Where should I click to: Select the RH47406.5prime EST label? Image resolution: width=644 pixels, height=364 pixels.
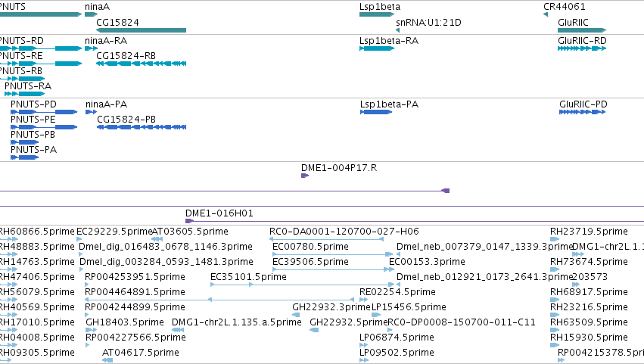coord(37,277)
